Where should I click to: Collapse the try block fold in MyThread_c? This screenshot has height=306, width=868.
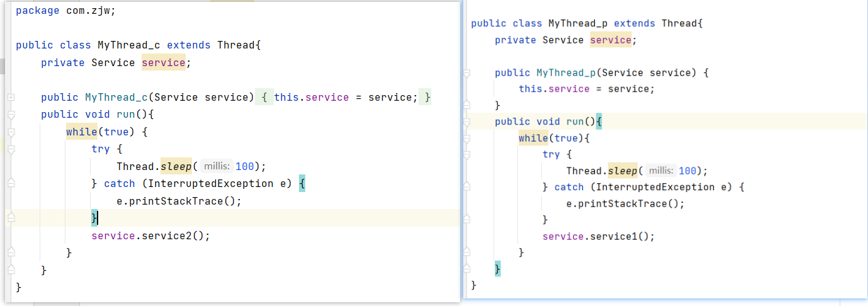[x=11, y=149]
